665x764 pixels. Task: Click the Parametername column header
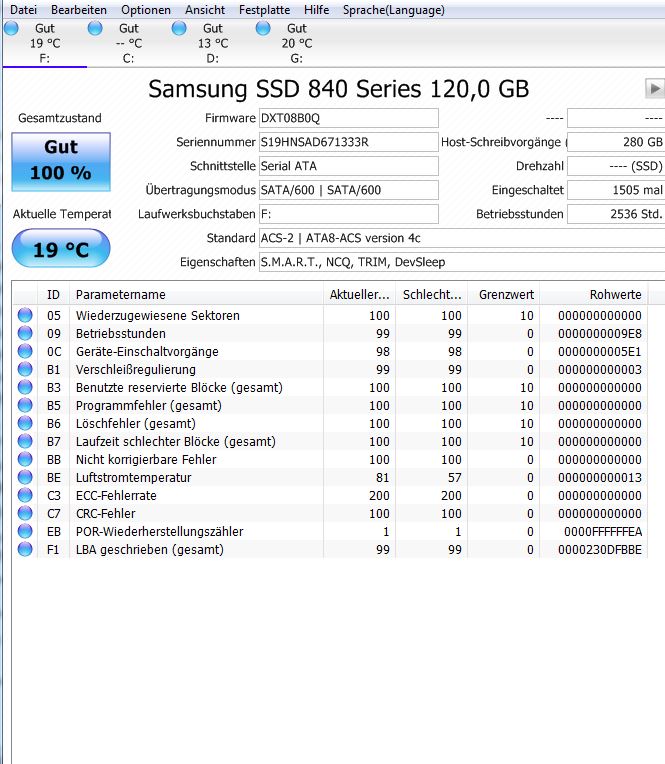(x=196, y=294)
